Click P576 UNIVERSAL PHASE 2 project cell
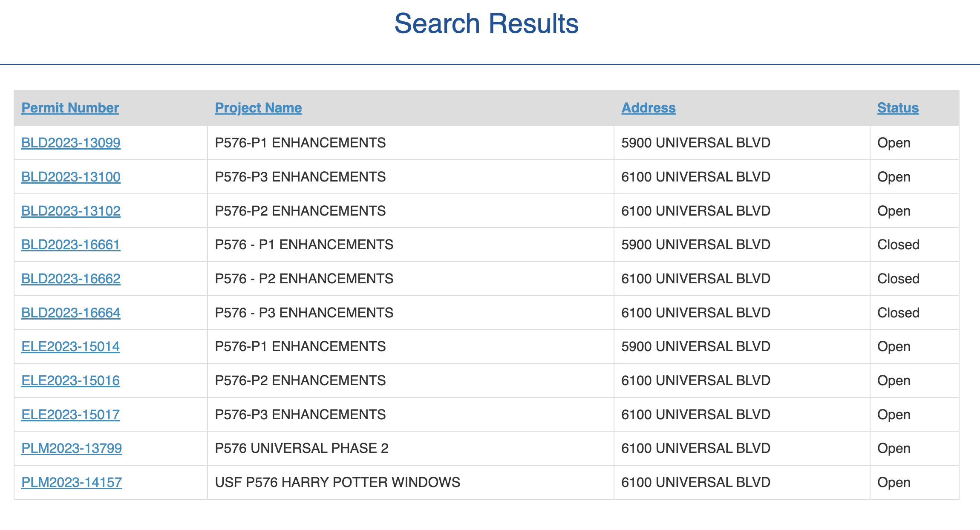980x530 pixels. coord(302,448)
